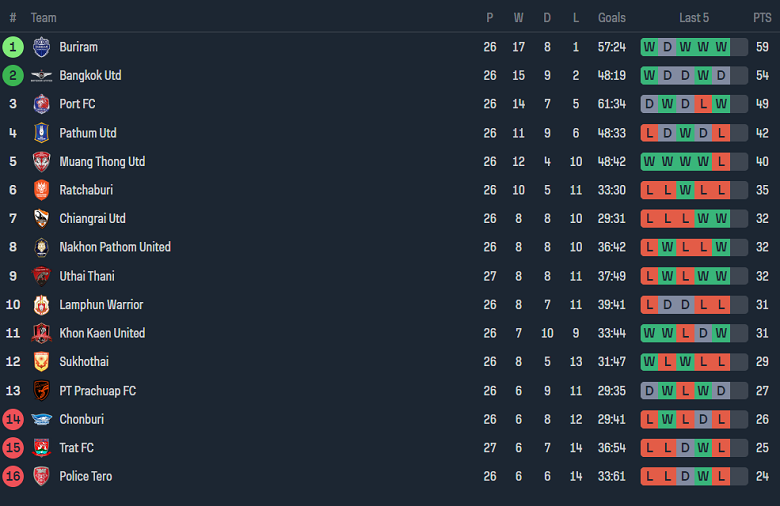This screenshot has width=780, height=506.
Task: Click the Bangkok Utd team logo
Action: point(41,76)
